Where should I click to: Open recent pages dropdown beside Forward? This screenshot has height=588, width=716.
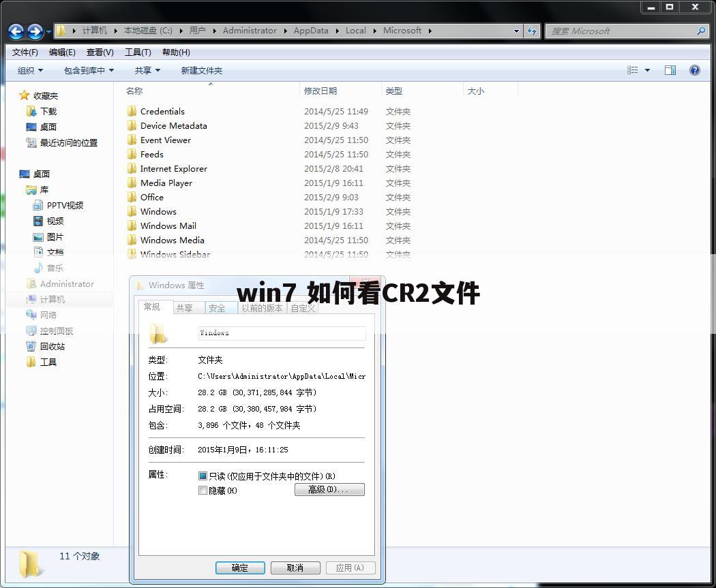point(48,32)
